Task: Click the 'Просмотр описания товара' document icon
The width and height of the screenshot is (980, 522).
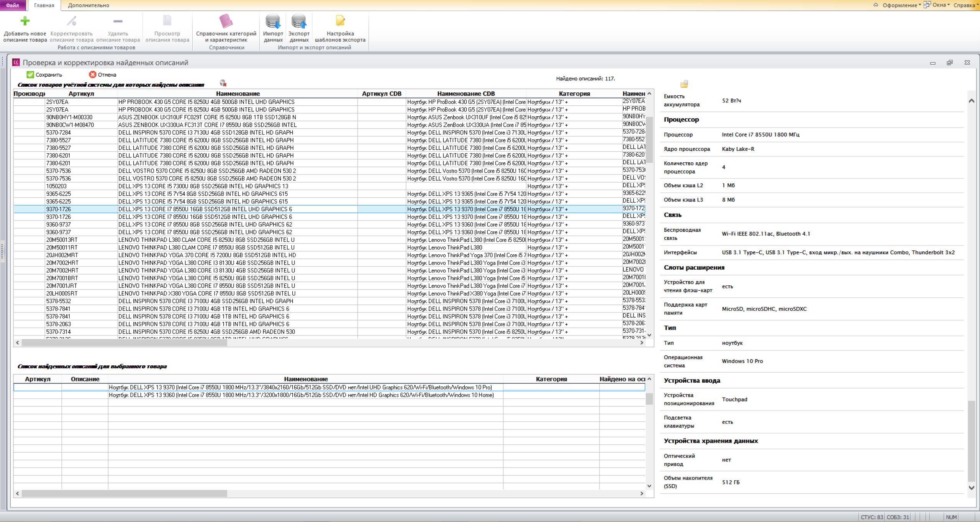Action: click(x=167, y=21)
